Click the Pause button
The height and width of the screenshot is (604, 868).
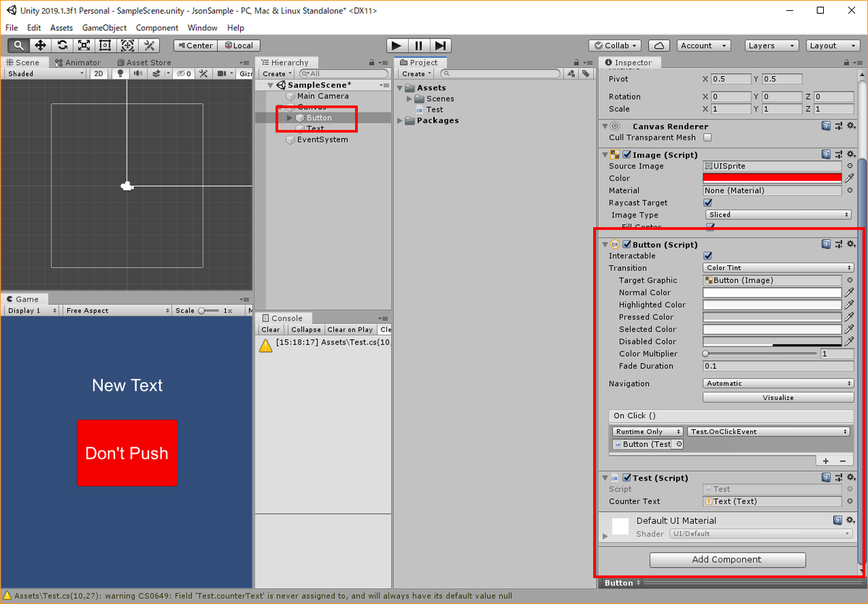click(419, 46)
